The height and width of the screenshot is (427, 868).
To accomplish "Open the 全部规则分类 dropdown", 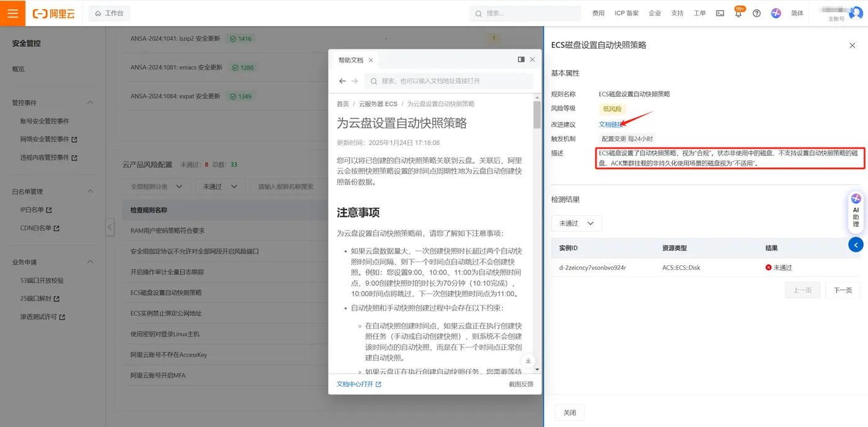I will [x=156, y=187].
